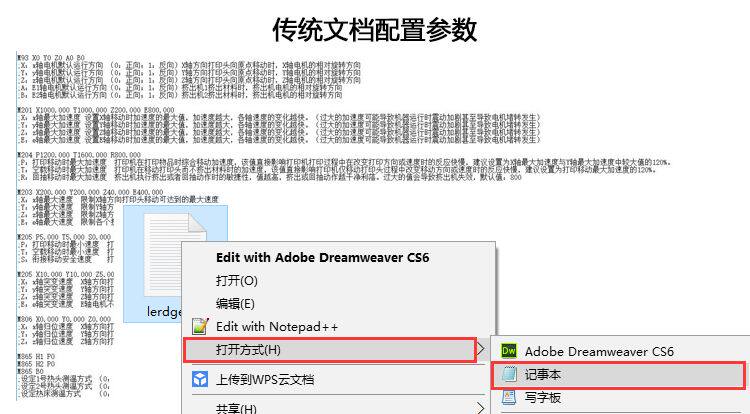Image resolution: width=750 pixels, height=414 pixels.
Task: Click the WPS cloud upload icon
Action: click(x=200, y=380)
